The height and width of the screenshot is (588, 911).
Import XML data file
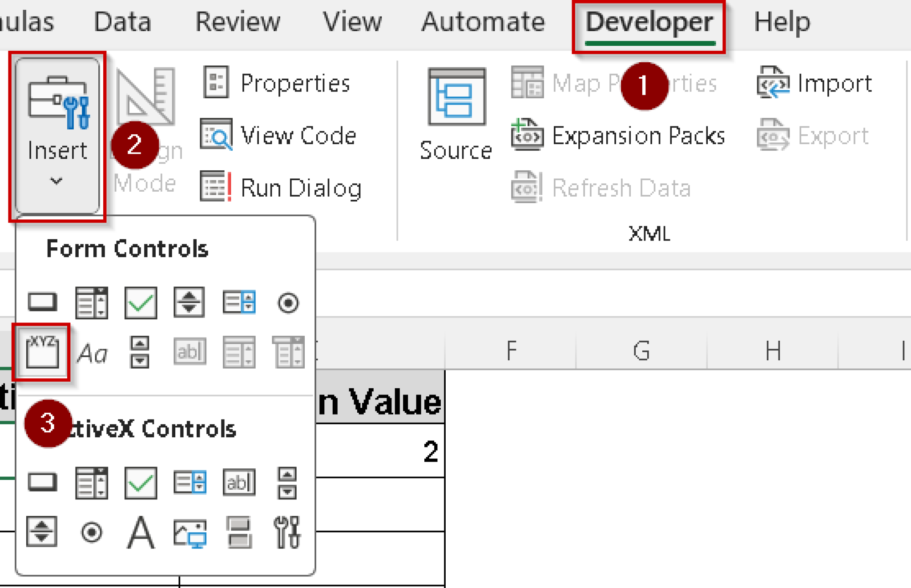(814, 83)
